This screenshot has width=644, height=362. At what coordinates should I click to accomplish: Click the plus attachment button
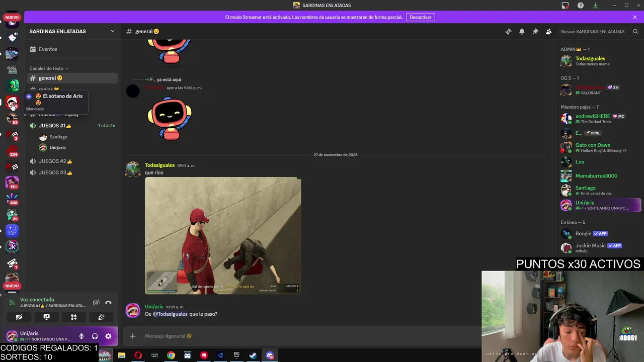pos(133,336)
